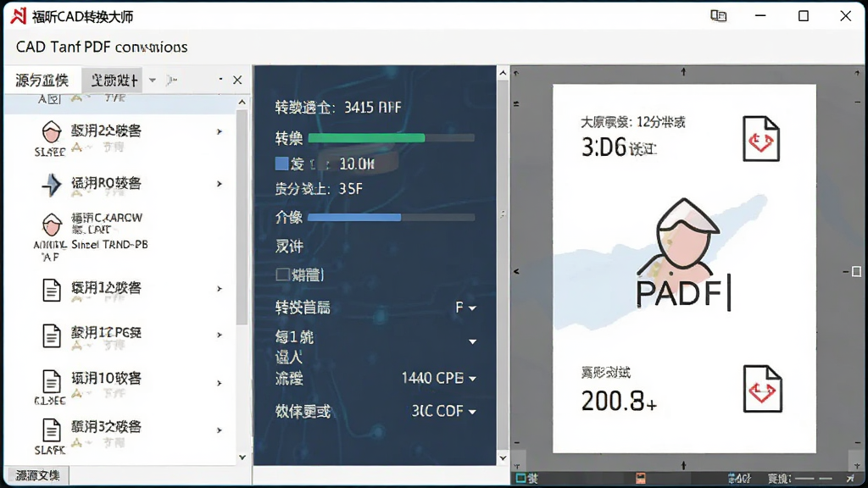Click the orange icon in the preview status bar
Viewport: 868px width, 488px height.
(641, 478)
